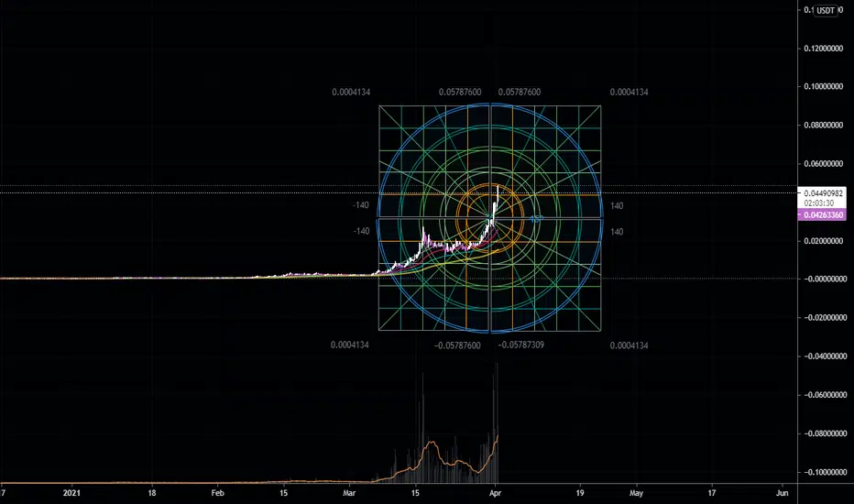Click the 0.08000000 price axis label

[823, 126]
